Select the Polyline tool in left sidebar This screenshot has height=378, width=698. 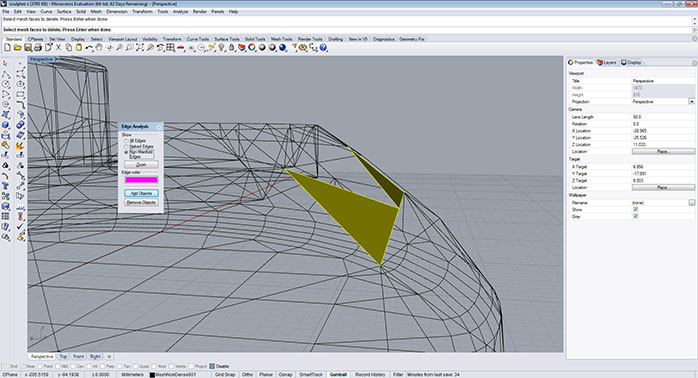(5, 74)
